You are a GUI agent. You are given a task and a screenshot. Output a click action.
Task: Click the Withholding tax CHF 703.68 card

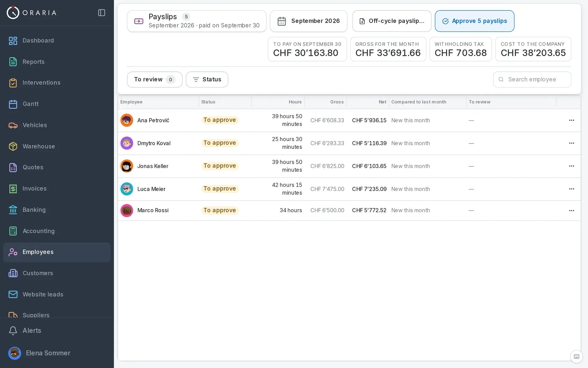coord(461,49)
